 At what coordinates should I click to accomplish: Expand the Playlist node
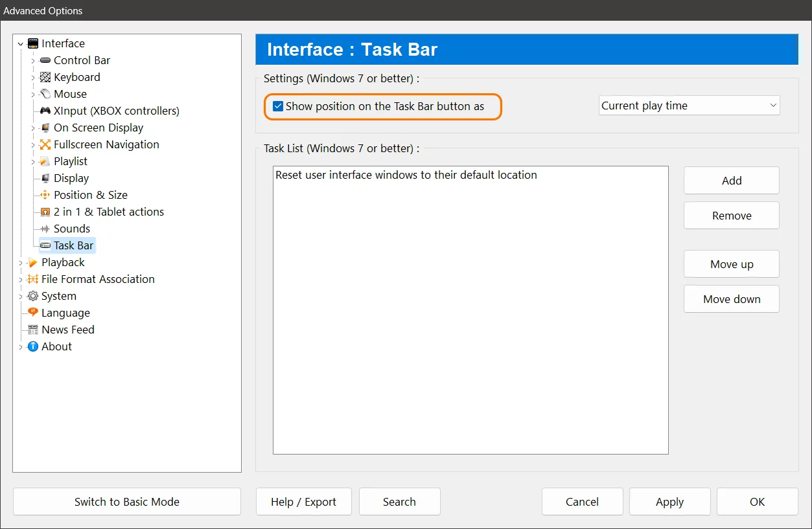click(x=33, y=162)
